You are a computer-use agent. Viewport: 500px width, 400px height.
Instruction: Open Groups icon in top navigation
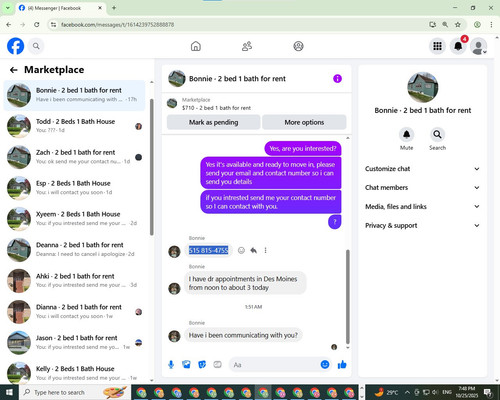(298, 46)
